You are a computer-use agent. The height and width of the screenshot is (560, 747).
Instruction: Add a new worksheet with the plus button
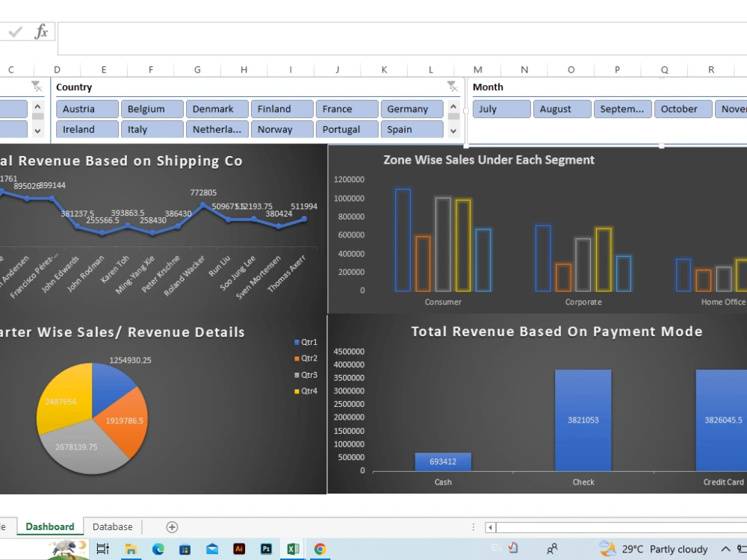tap(171, 526)
